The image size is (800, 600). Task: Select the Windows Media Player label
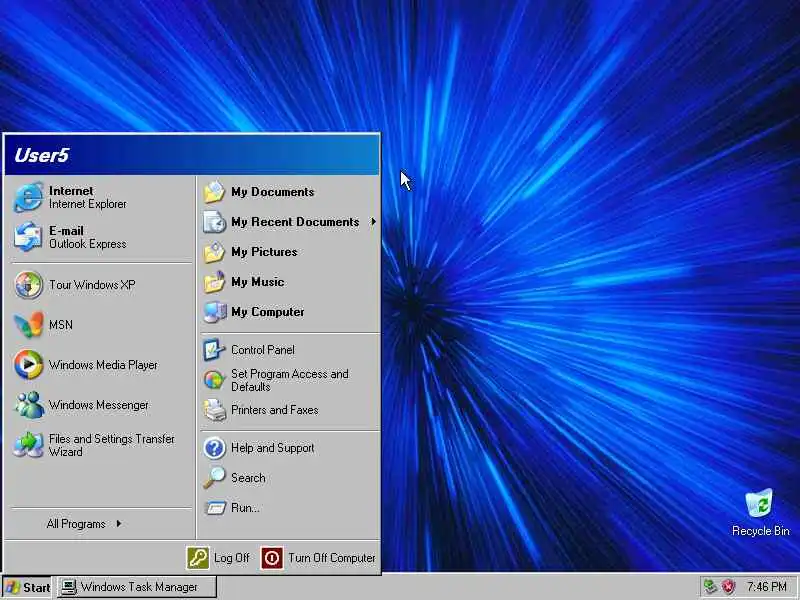104,365
